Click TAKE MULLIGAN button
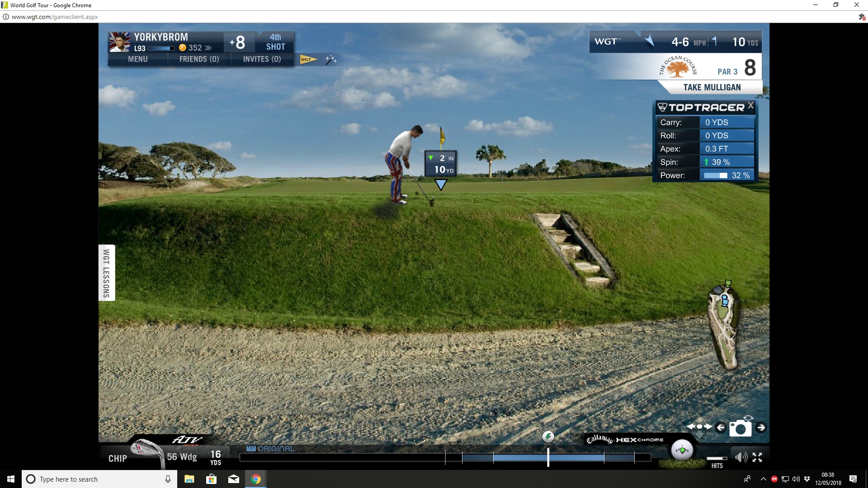868x488 pixels. 712,87
